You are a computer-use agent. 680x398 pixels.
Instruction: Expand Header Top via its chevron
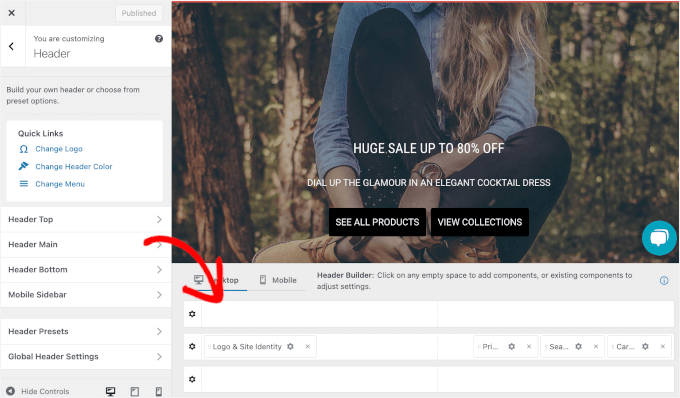(159, 219)
